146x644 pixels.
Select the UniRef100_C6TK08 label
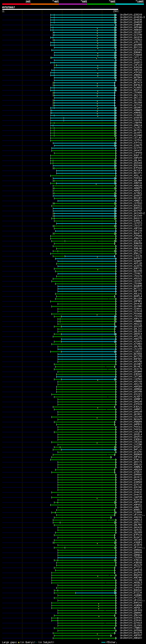tap(131, 311)
